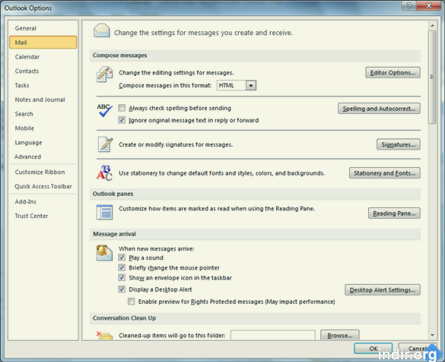Click the message arrival bell icon

[104, 253]
